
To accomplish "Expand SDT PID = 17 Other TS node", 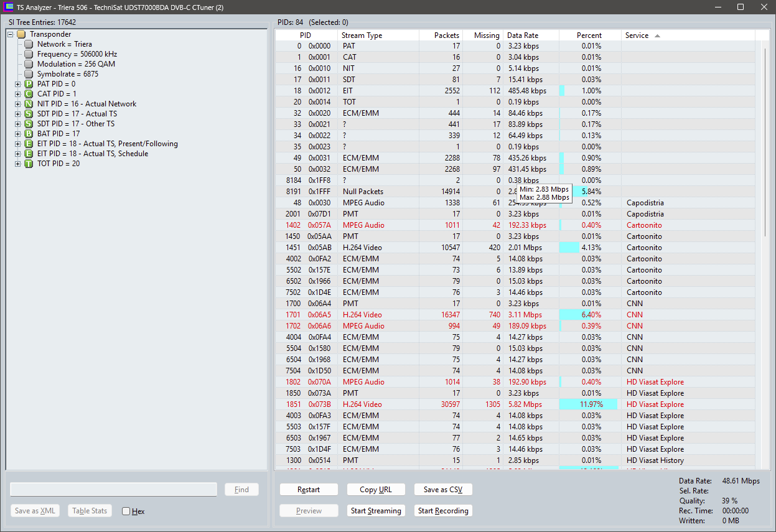I will pos(18,124).
